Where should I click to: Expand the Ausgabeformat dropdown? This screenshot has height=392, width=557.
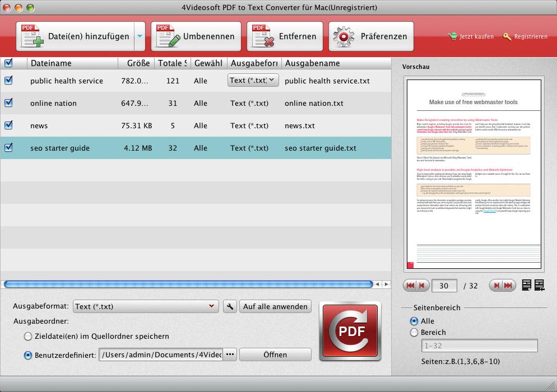[x=146, y=306]
